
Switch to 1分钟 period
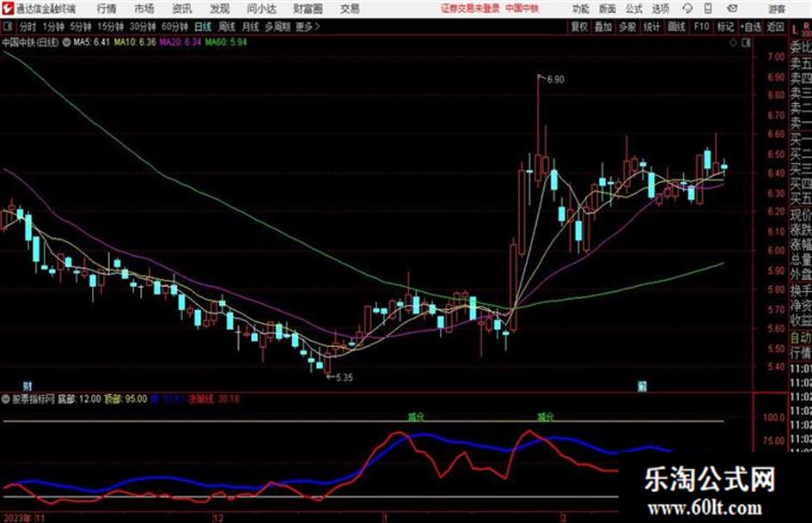click(x=52, y=27)
